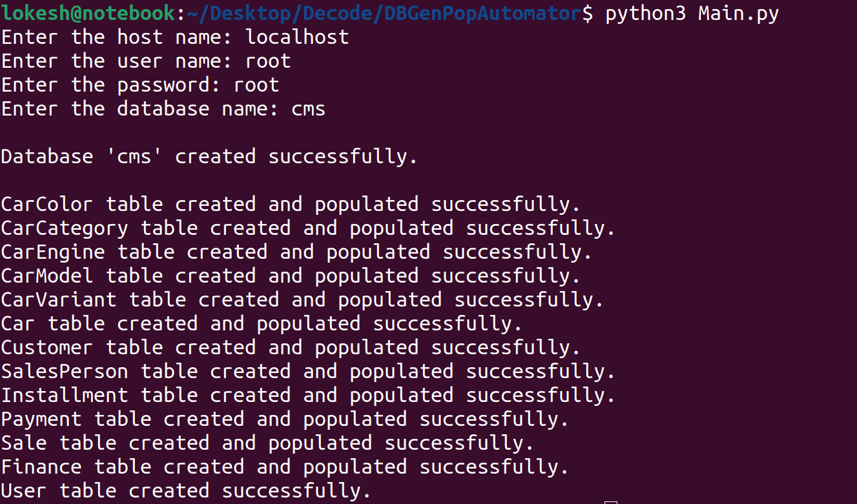Viewport: 857px width, 504px height.
Task: Click the python3 Main.py command
Action: [x=692, y=13]
